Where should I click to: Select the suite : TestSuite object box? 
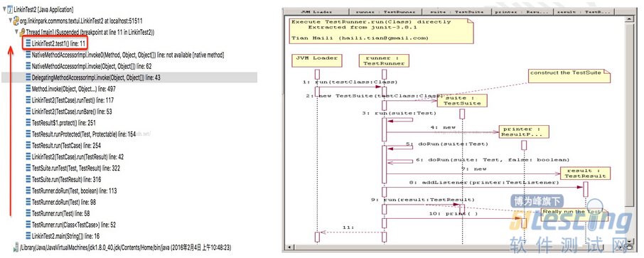click(x=462, y=101)
